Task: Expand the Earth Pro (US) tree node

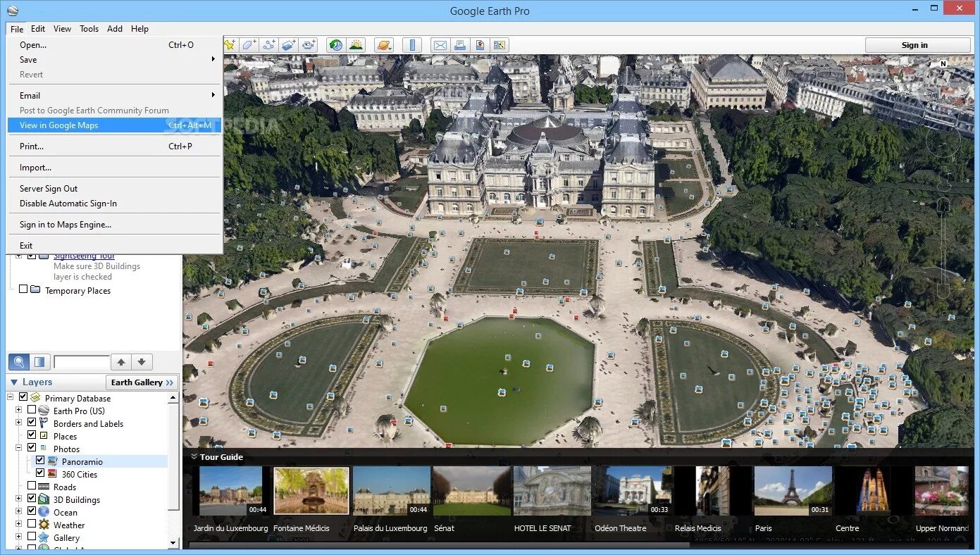Action: (x=19, y=411)
